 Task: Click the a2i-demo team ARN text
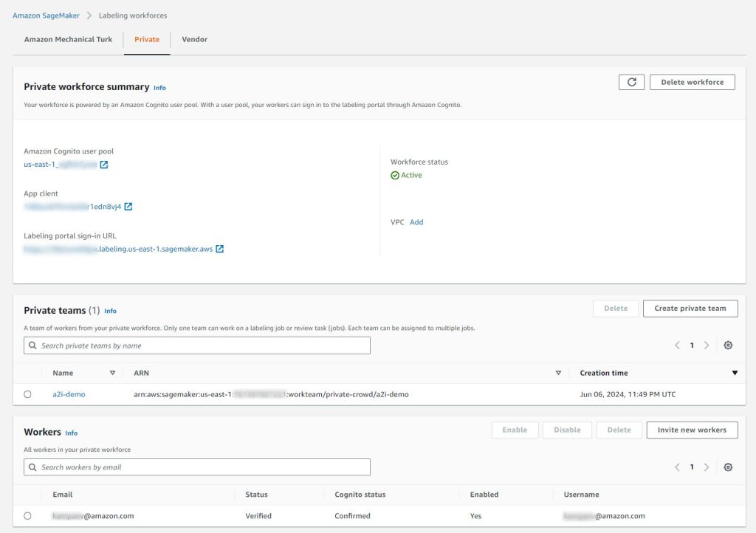[271, 394]
